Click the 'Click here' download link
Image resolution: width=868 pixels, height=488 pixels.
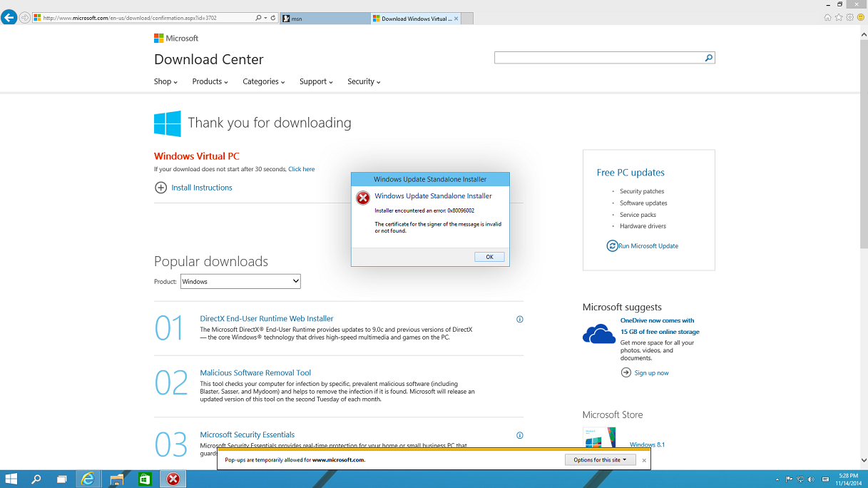click(x=301, y=169)
